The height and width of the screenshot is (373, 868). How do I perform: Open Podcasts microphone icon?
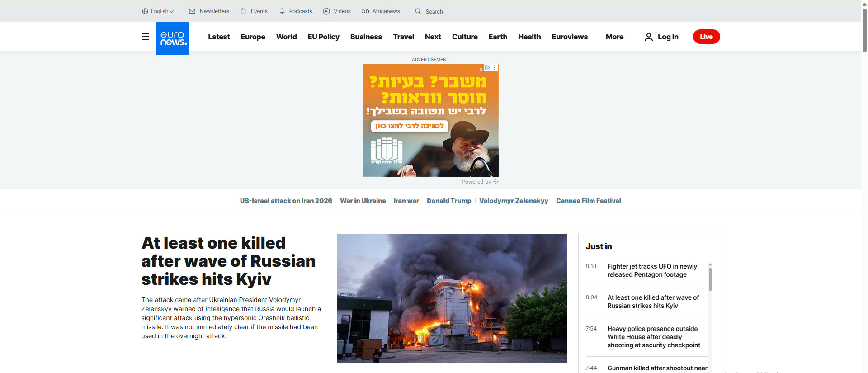coord(282,11)
